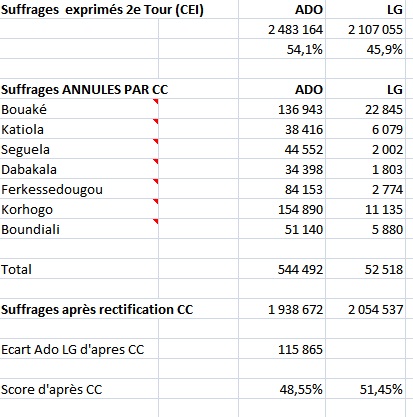The width and height of the screenshot is (413, 417).
Task: Select ADO total 2 483 164 cell
Action: 282,29
